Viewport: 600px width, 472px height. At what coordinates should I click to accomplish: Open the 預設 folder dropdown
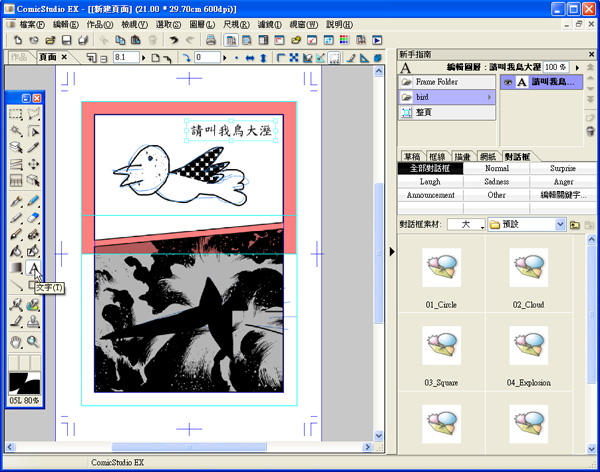point(561,225)
